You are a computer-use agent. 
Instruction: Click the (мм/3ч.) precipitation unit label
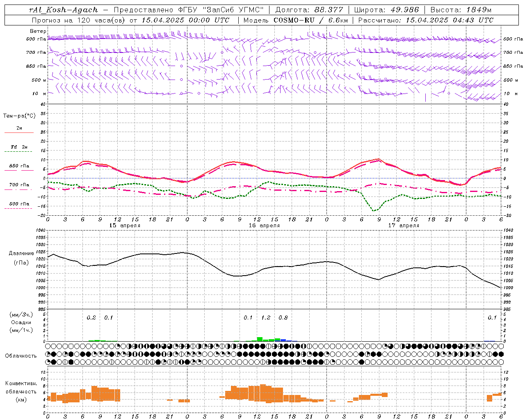pos(21,315)
